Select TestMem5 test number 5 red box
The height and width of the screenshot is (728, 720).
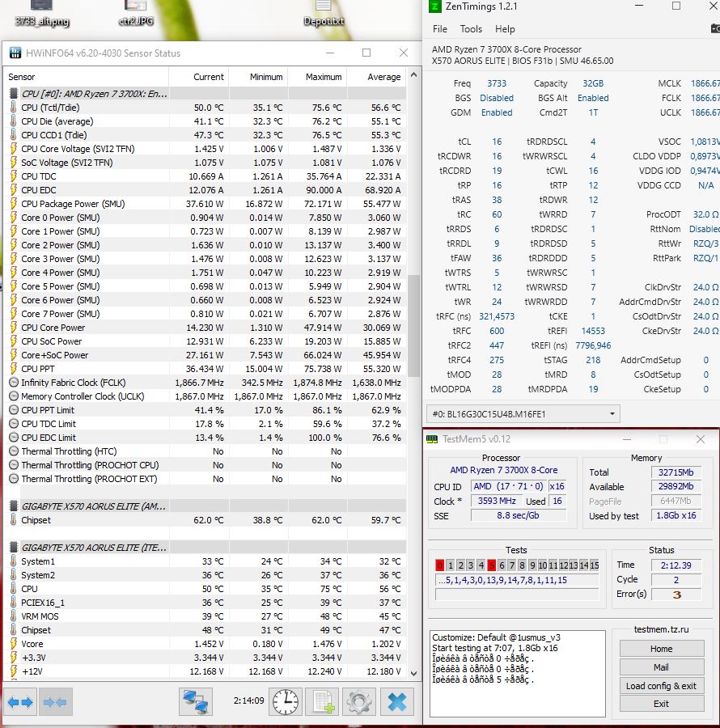(492, 565)
